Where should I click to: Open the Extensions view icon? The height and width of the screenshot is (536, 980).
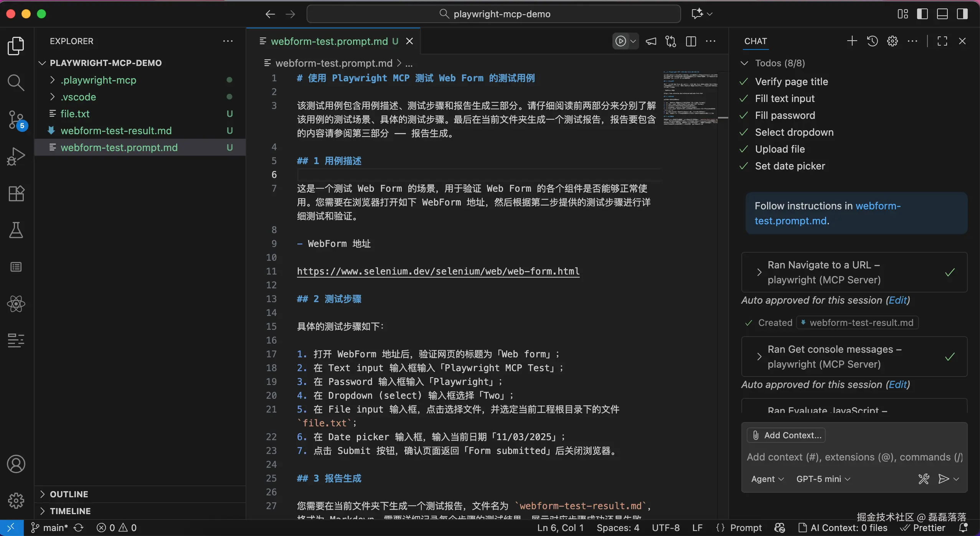click(x=16, y=194)
